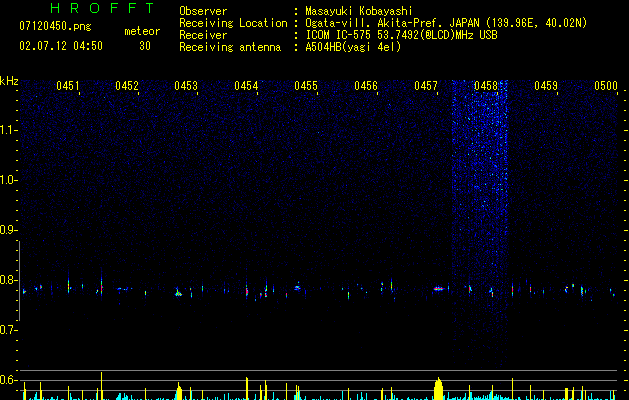The image size is (629, 400).
Task: Click the Receiver label
Action: [x=203, y=35]
